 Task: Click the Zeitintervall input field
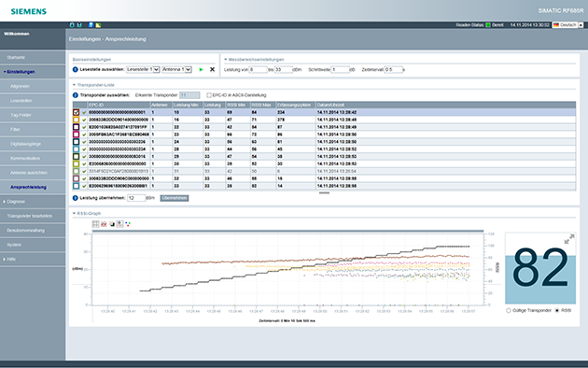coord(393,70)
